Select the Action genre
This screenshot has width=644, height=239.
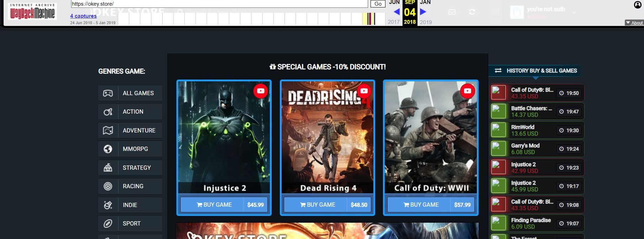[x=130, y=112]
